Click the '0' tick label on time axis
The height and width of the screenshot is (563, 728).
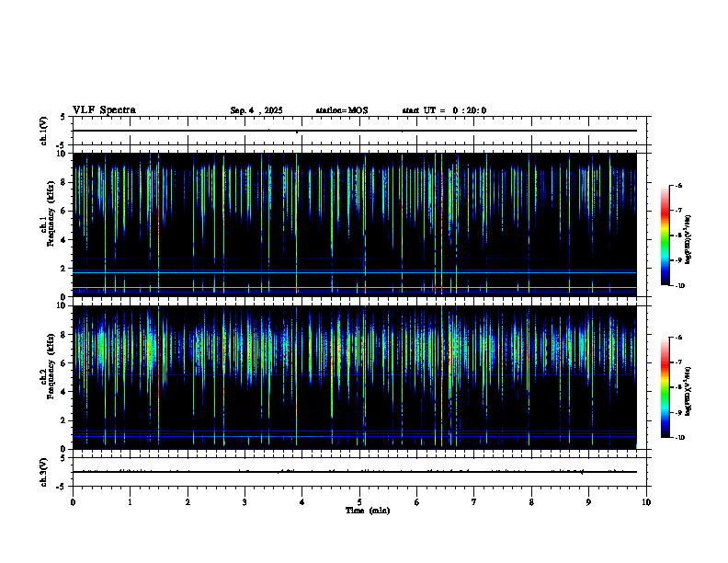[73, 502]
